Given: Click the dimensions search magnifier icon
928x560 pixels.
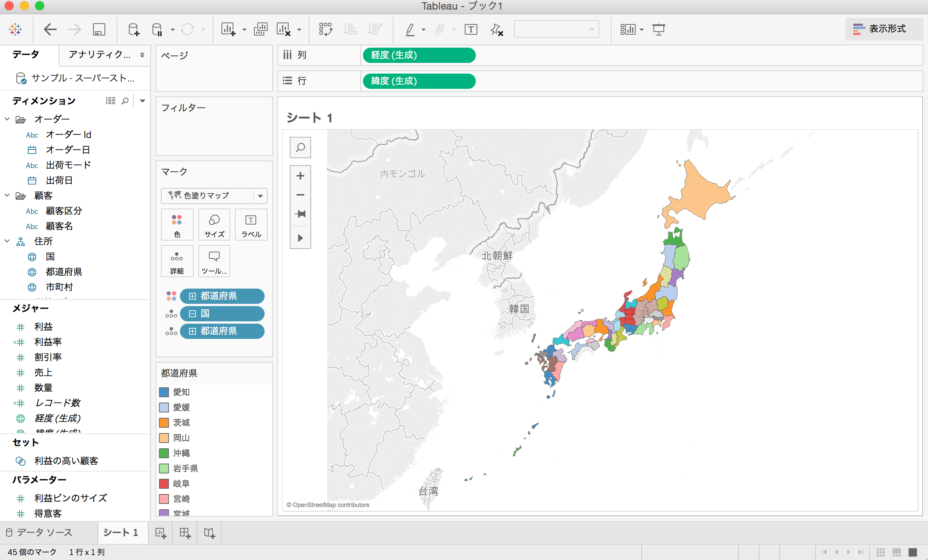Looking at the screenshot, I should click(x=125, y=101).
